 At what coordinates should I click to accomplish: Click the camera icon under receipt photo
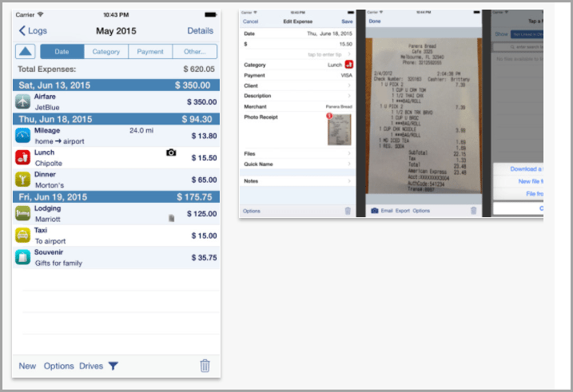coord(373,211)
